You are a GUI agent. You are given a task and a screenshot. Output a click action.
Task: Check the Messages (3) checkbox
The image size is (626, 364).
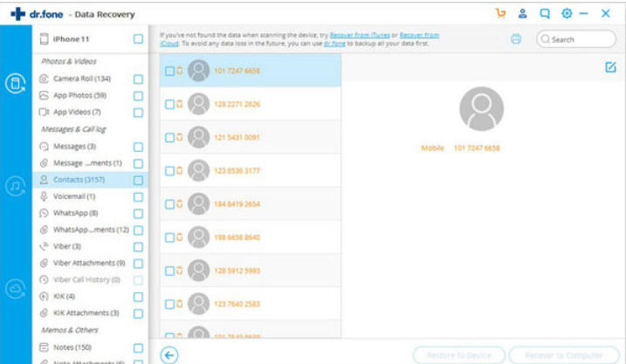[x=138, y=147]
